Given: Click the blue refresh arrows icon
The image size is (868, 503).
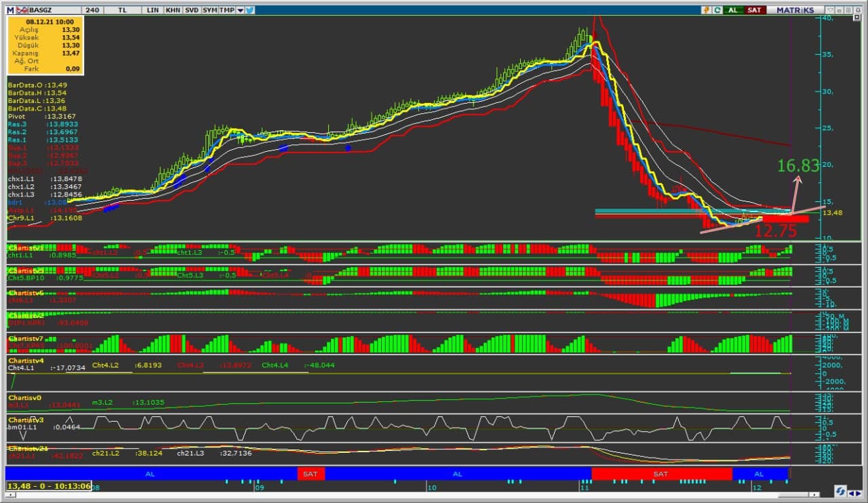Looking at the screenshot, I should pyautogui.click(x=840, y=491).
